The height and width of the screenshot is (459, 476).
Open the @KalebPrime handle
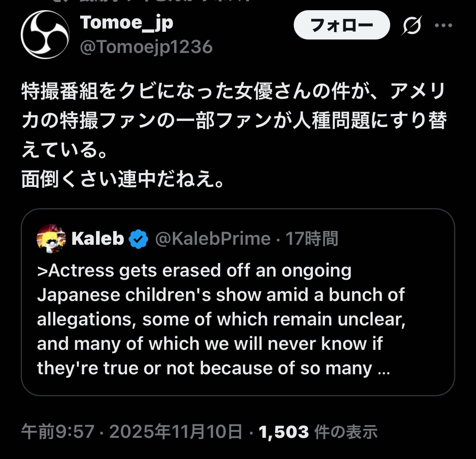click(x=213, y=239)
